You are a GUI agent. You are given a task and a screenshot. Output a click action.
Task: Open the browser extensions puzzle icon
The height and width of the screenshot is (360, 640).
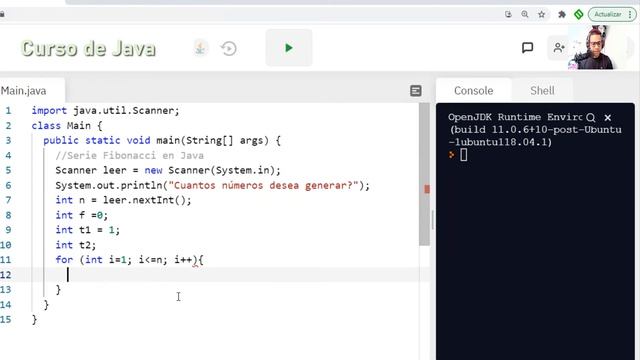pyautogui.click(x=562, y=14)
